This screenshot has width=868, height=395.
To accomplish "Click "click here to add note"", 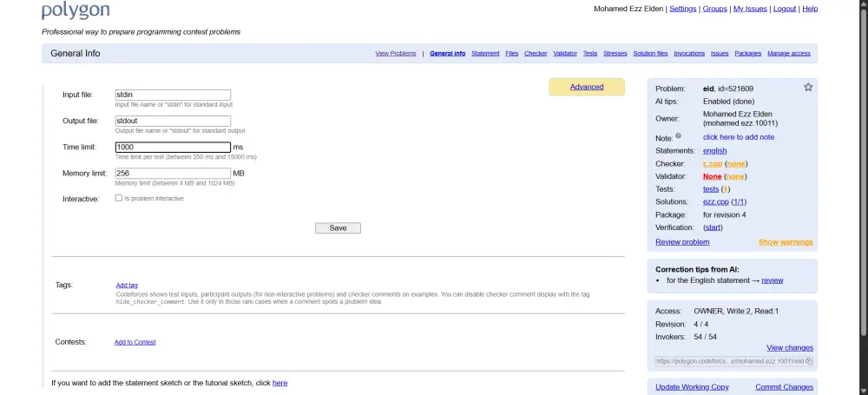I will click(x=739, y=137).
